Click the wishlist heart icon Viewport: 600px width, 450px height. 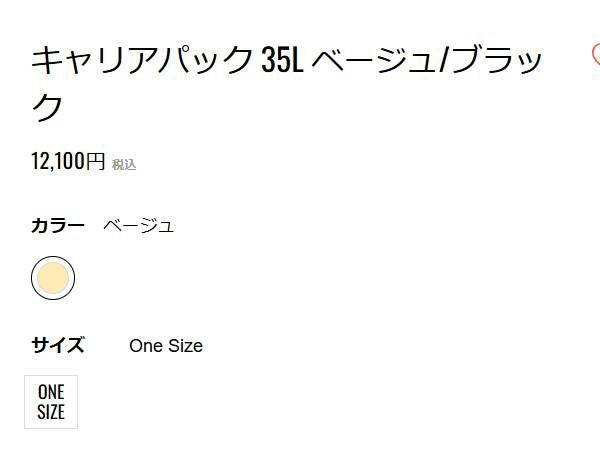click(596, 55)
